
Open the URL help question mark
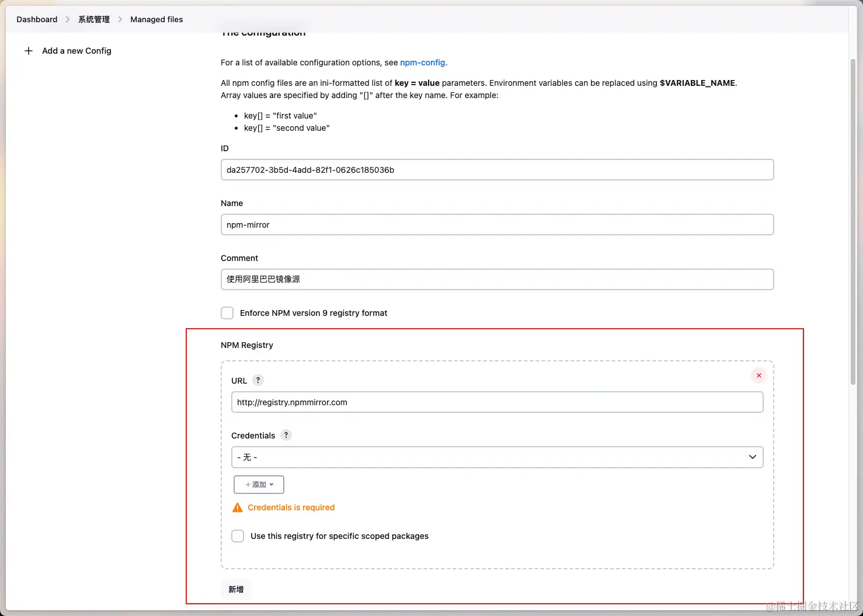click(x=258, y=380)
